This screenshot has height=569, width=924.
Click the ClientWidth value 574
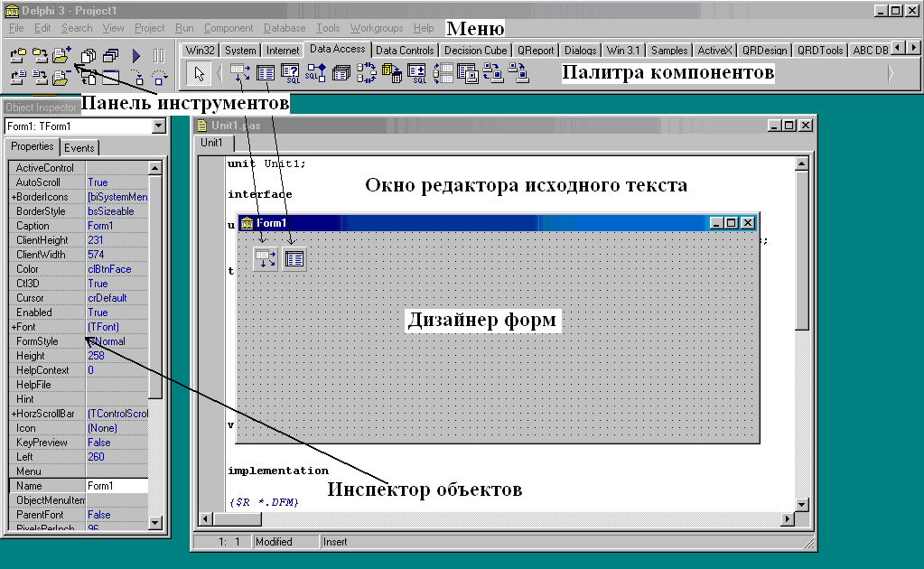pyautogui.click(x=117, y=255)
